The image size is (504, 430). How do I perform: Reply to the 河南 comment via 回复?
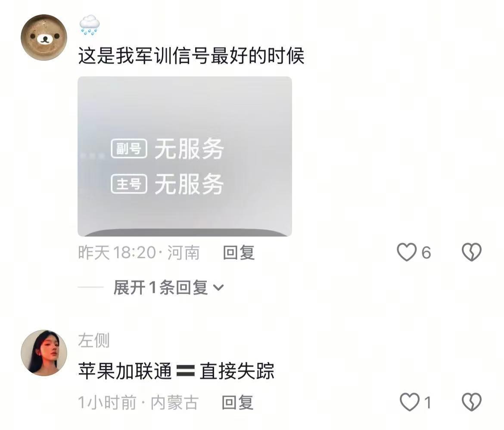[239, 252]
